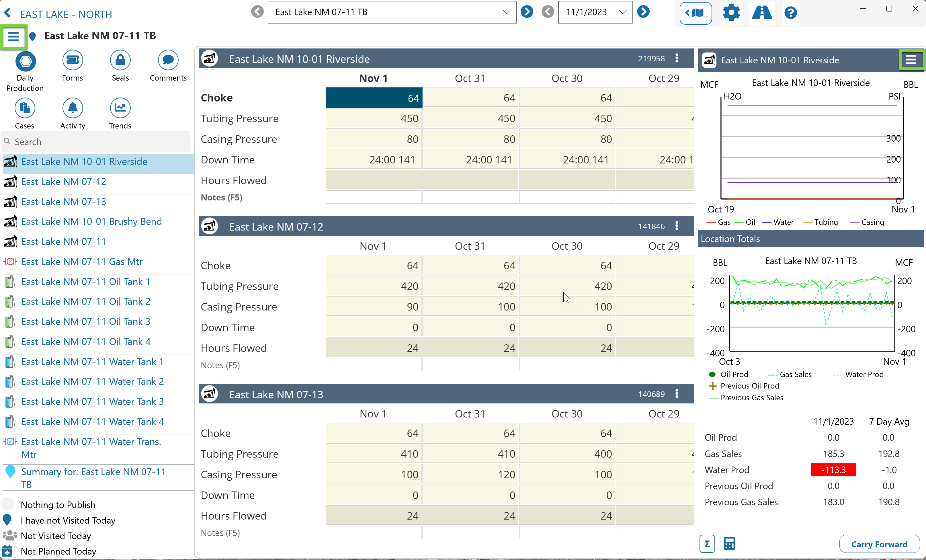926x560 pixels.
Task: Expand the East Lake NM 07-11 TB location dropdown
Action: 506,12
